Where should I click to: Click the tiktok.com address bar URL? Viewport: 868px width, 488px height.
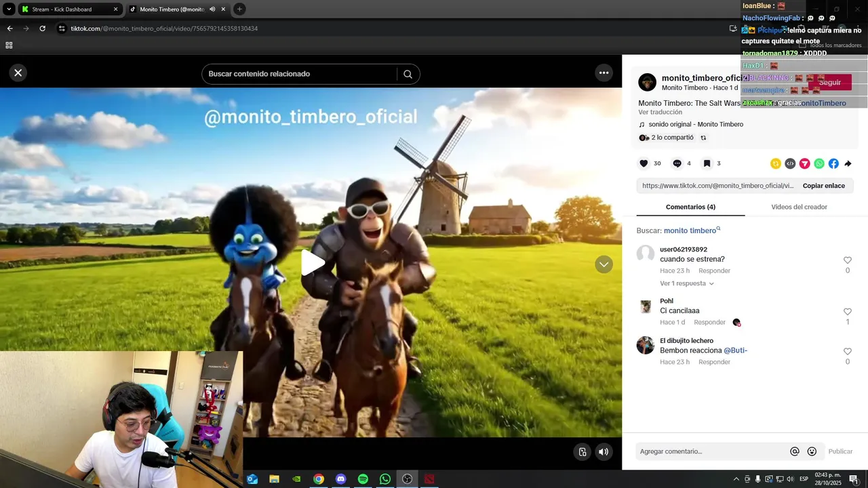tap(164, 28)
